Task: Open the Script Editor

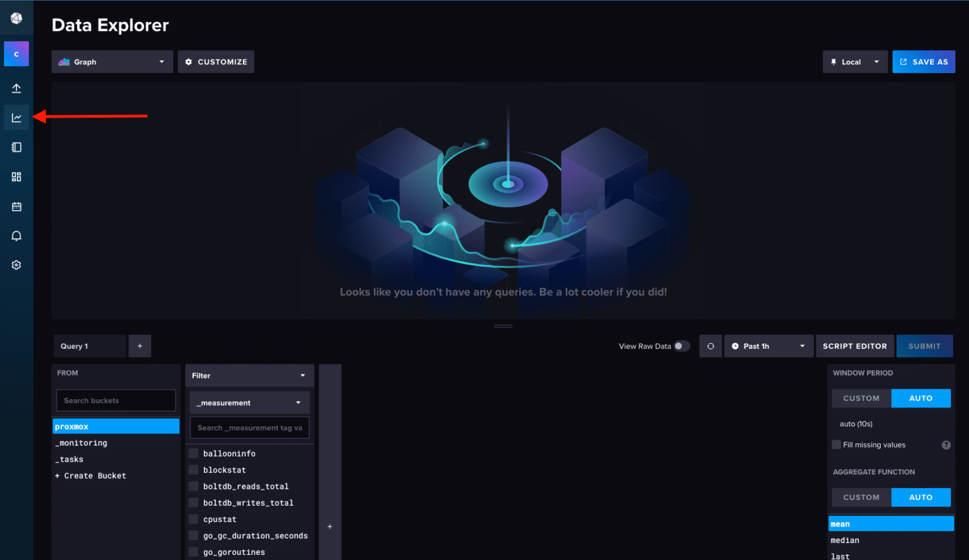Action: pos(854,346)
